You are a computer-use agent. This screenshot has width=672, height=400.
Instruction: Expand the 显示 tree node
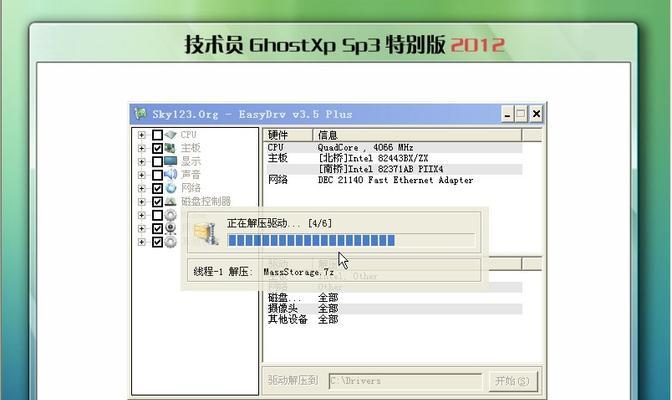[141, 162]
